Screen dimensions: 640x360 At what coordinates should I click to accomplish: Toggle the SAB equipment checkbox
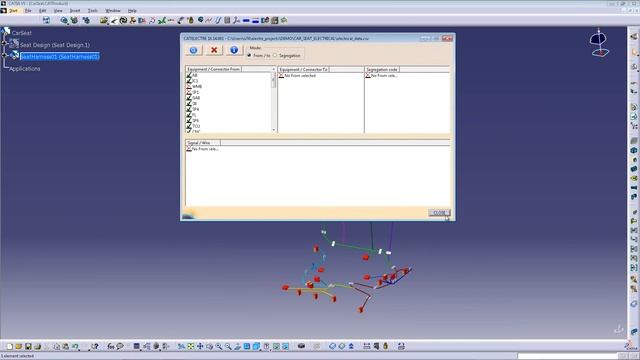click(189, 98)
